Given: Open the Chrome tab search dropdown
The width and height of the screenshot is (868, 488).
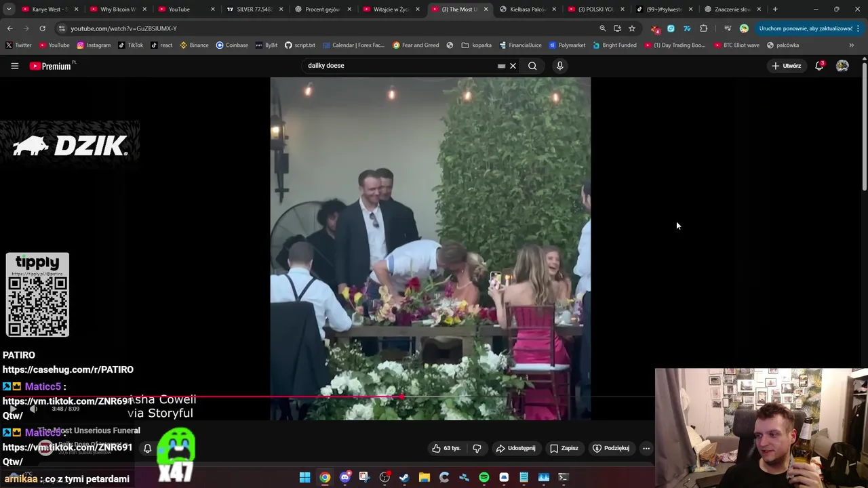Looking at the screenshot, I should [9, 9].
